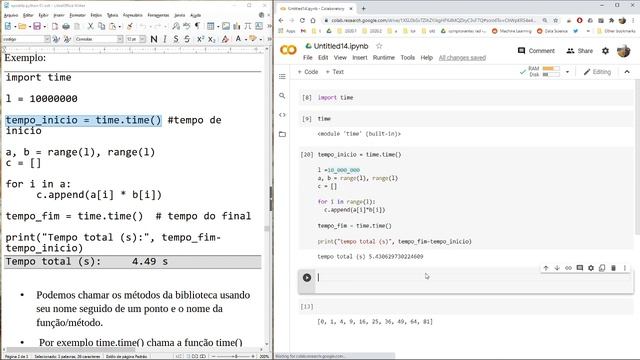Open Colab settings gear in header
This screenshot has width=640, height=360.
[x=605, y=51]
